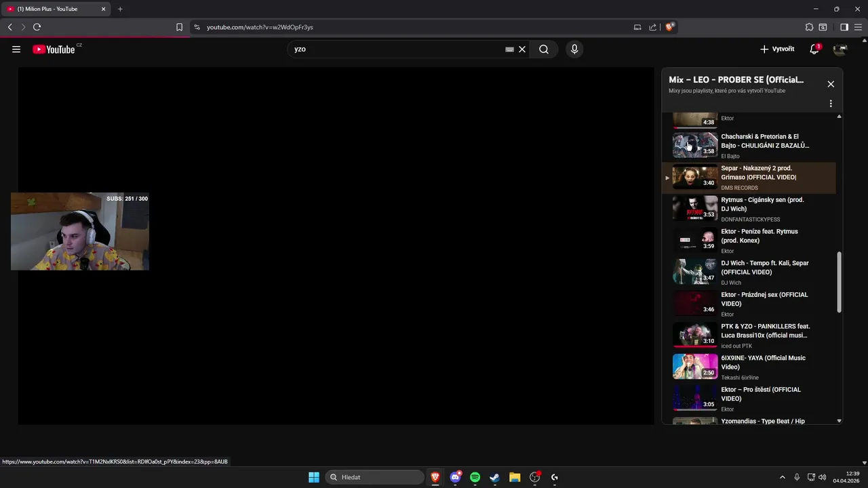The width and height of the screenshot is (868, 488).
Task: Start voice search with microphone
Action: pos(574,49)
